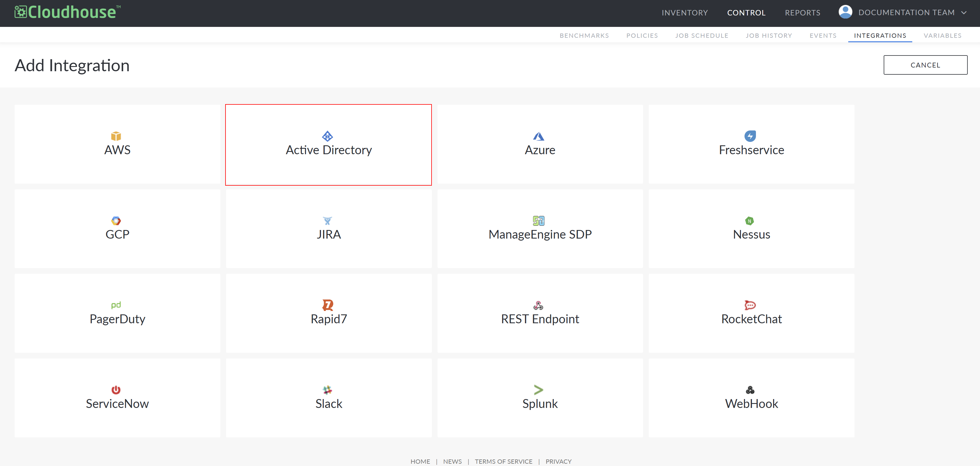Switch to the Job Schedule tab
Screen dimensions: 980x466
point(702,35)
